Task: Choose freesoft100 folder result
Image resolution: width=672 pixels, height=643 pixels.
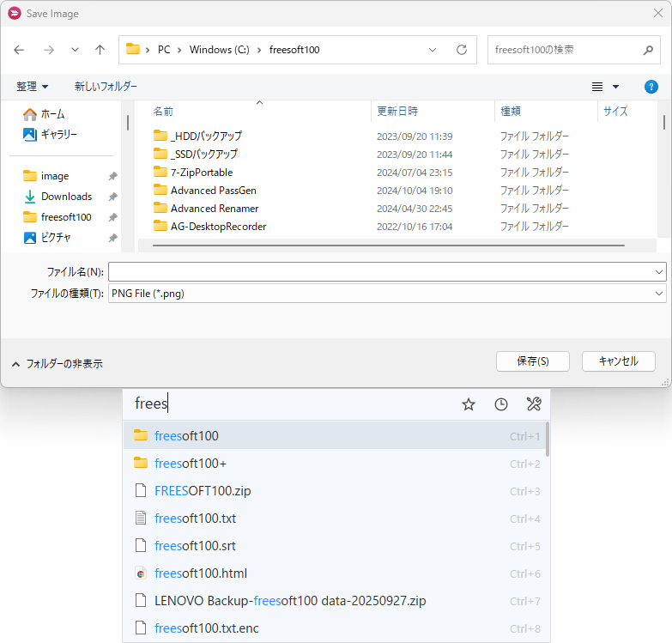Action: [335, 435]
